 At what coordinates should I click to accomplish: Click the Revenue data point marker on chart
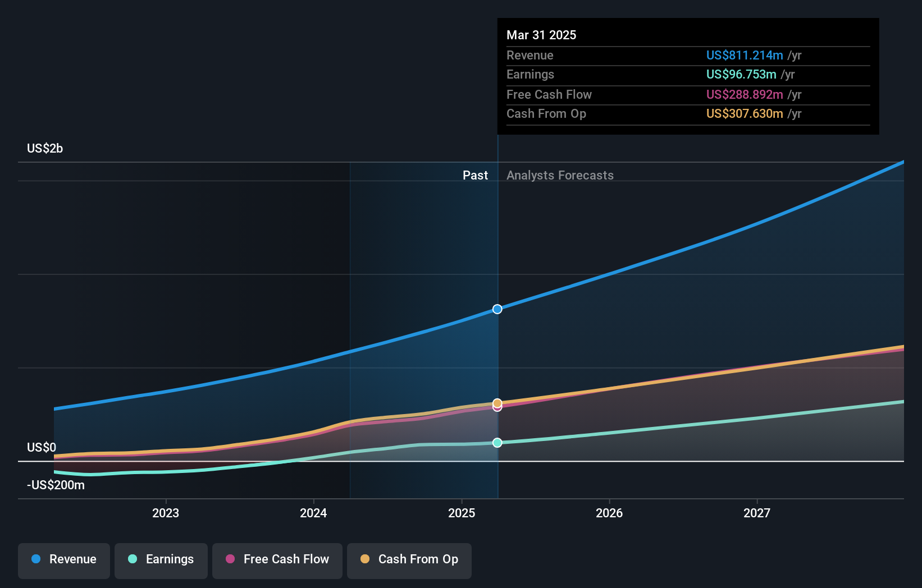pyautogui.click(x=497, y=309)
